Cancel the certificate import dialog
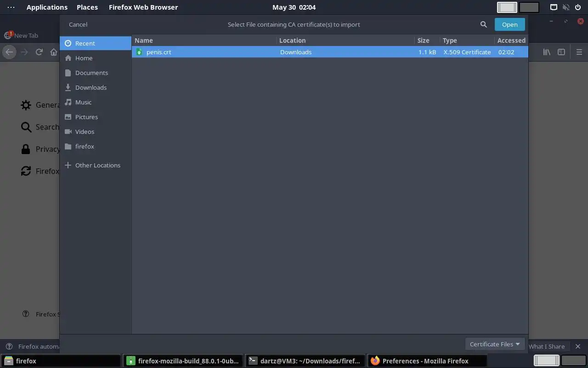The width and height of the screenshot is (588, 368). point(78,24)
